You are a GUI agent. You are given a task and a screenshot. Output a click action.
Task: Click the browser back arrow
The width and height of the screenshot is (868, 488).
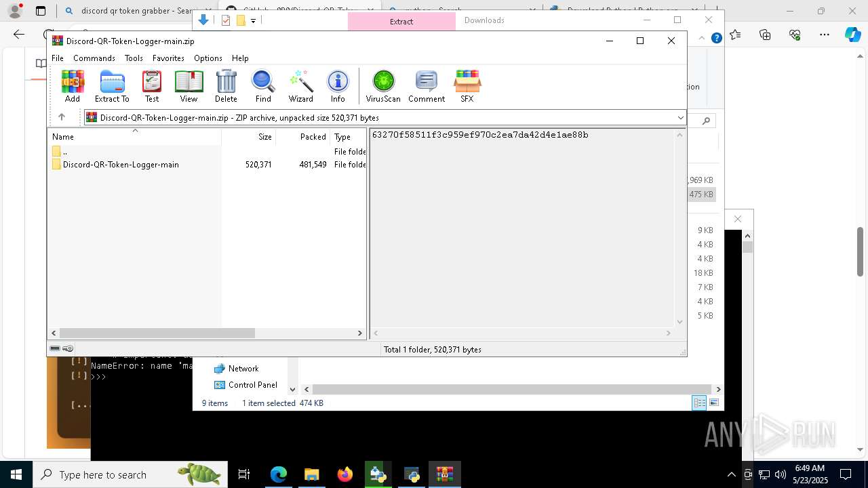tap(19, 35)
